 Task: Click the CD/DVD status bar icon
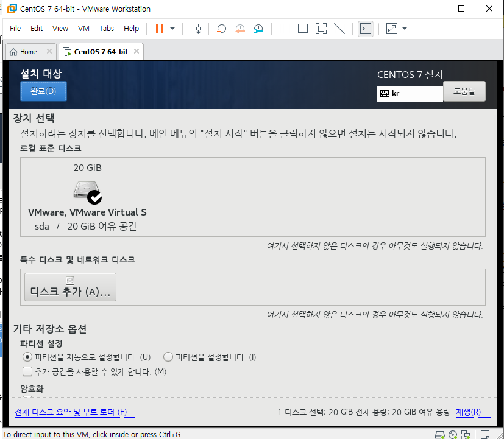(453, 435)
